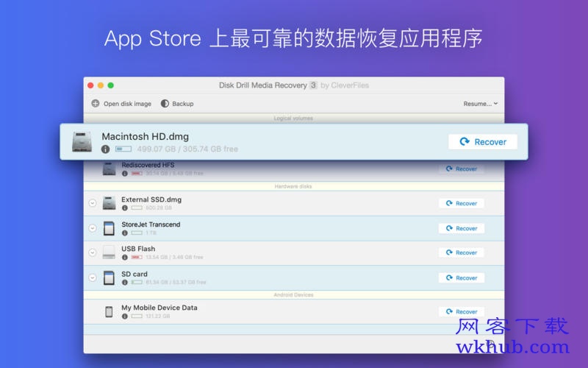Click Rediscovered HFS drive icon
Image resolution: width=588 pixels, height=368 pixels.
pos(109,169)
